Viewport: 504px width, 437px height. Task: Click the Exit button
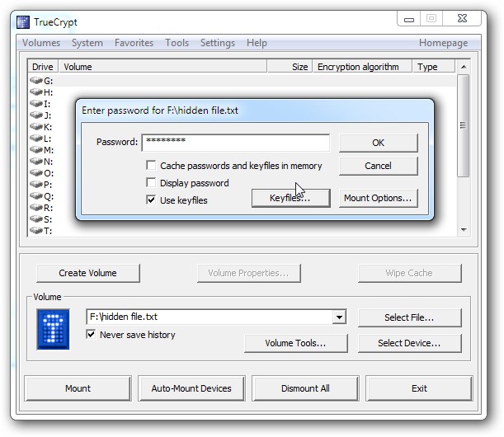click(419, 388)
